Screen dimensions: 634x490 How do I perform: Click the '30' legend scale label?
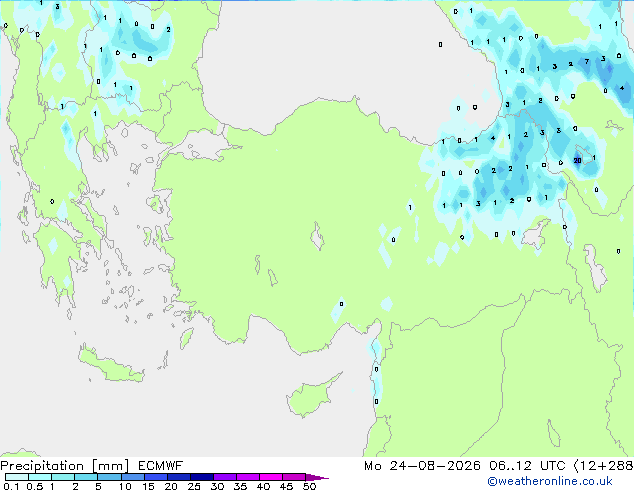217,486
